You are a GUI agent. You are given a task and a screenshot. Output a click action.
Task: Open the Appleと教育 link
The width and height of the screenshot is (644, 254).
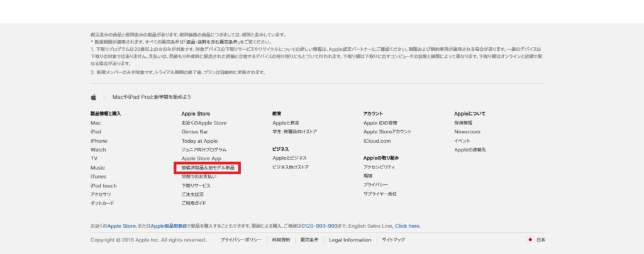pyautogui.click(x=286, y=123)
